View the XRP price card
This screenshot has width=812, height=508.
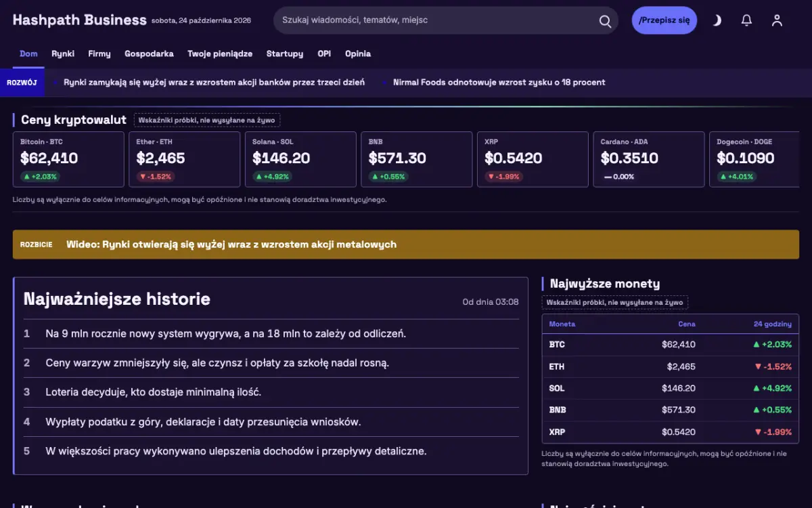pyautogui.click(x=533, y=159)
